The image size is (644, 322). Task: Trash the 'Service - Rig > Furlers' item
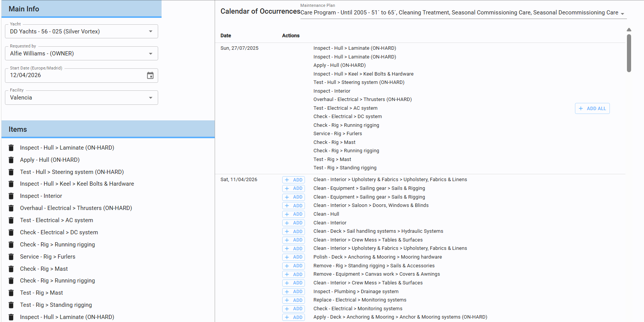pyautogui.click(x=11, y=257)
